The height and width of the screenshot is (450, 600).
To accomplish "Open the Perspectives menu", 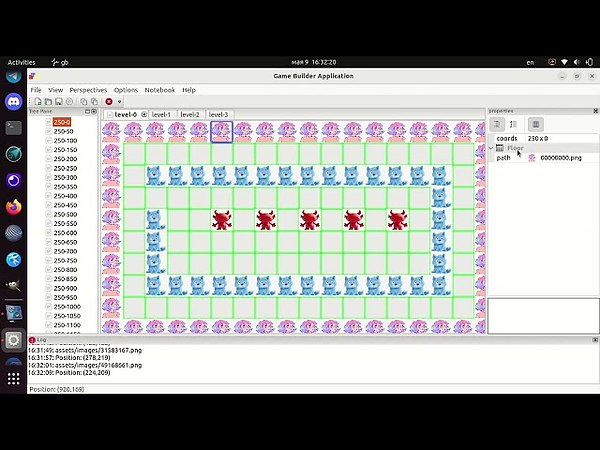I will 88,90.
